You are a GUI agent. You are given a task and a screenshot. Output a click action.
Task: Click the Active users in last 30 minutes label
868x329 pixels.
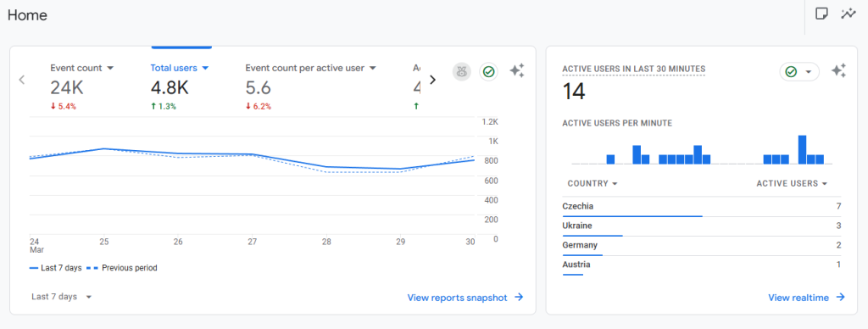(634, 69)
